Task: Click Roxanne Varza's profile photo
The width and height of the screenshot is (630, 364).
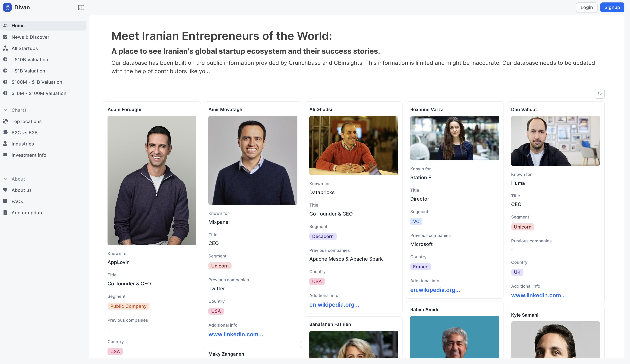Action: point(454,138)
